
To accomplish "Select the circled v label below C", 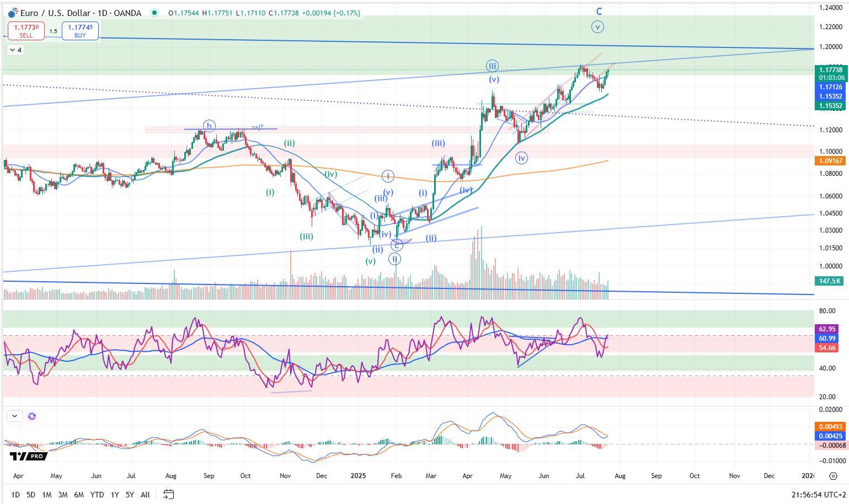I will 597,26.
